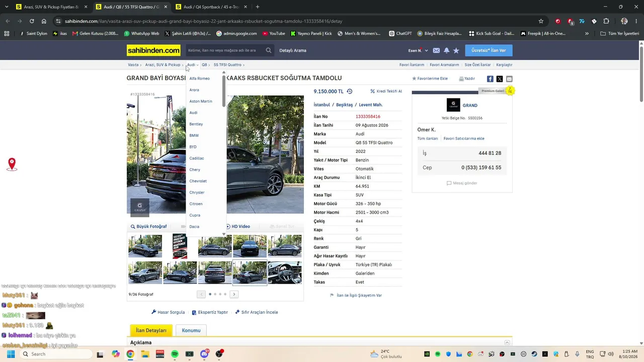This screenshot has height=362, width=644.
Task: Open File Explorer from the taskbar
Action: point(145,354)
